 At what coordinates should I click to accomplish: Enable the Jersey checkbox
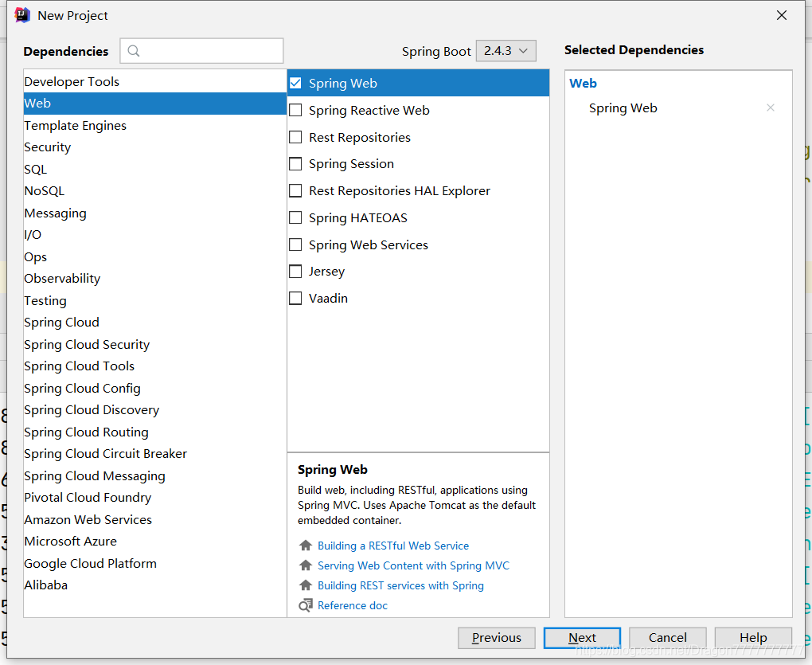coord(295,272)
